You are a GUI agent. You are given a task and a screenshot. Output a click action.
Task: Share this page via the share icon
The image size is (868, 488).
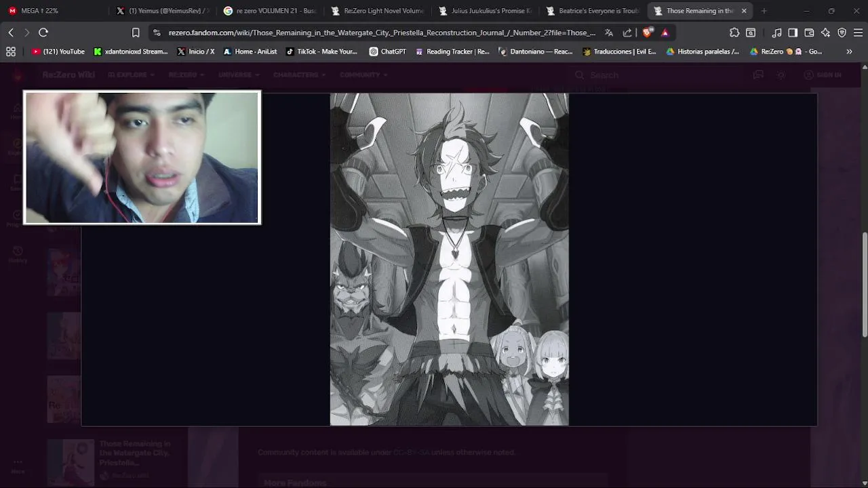pyautogui.click(x=627, y=33)
